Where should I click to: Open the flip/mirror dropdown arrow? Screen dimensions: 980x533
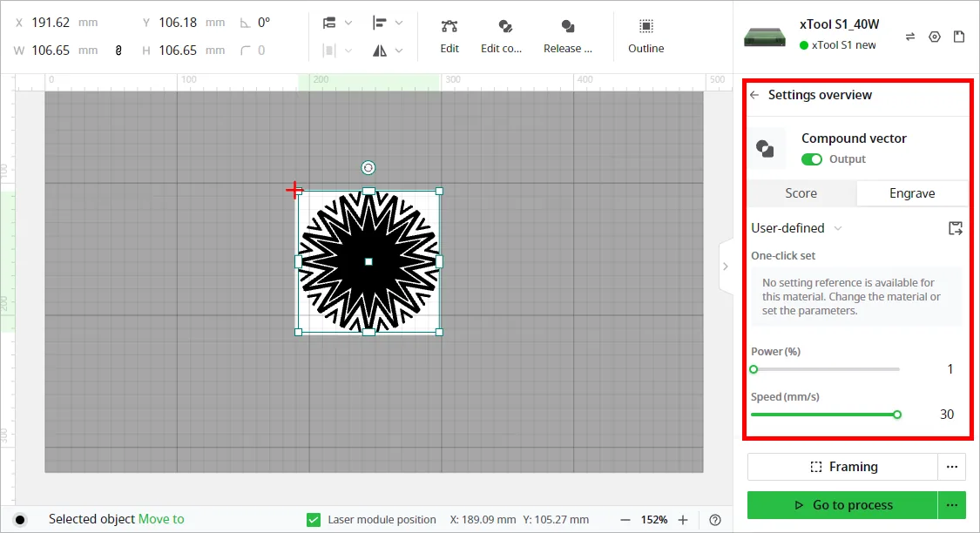399,51
